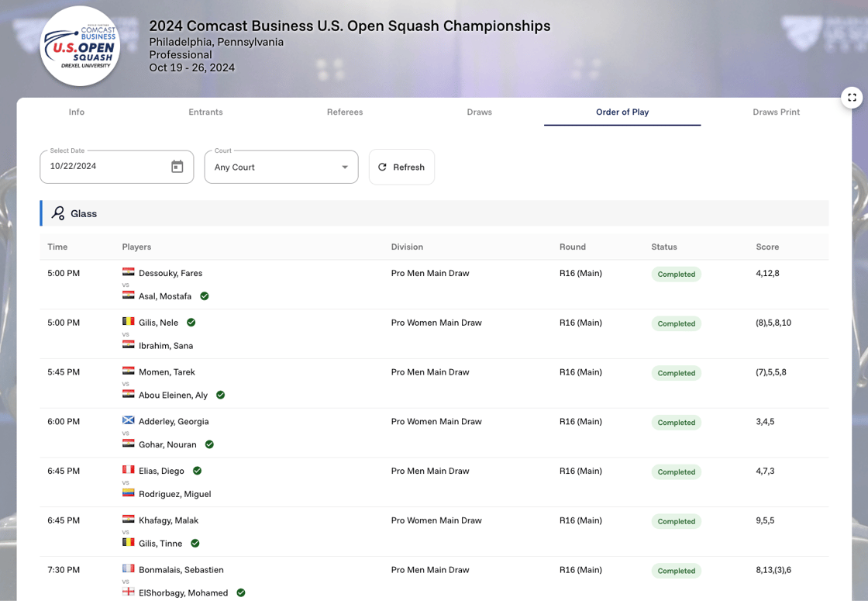Click Peru flag beside Elias, Diego

click(x=129, y=470)
